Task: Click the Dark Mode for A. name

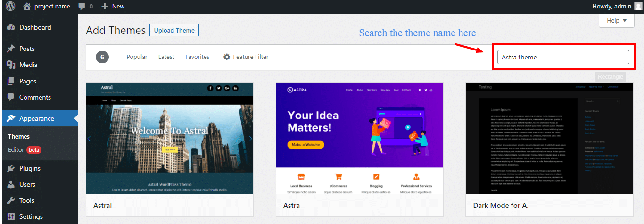Action: pos(501,206)
